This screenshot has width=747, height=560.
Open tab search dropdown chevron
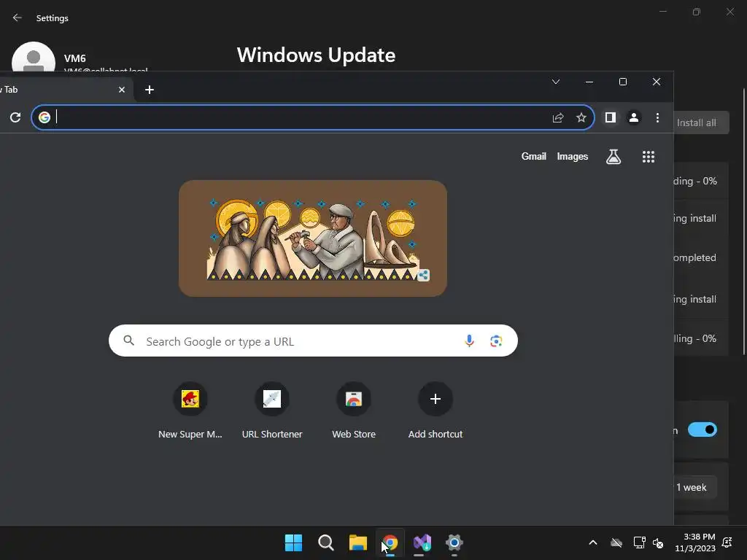pyautogui.click(x=555, y=82)
